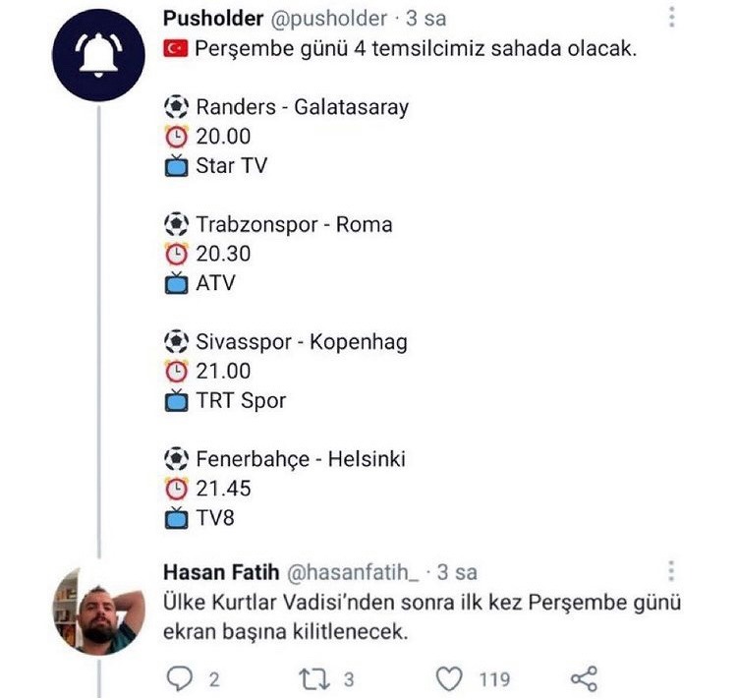737x700 pixels.
Task: Click the Turkish flag emoji
Action: (x=175, y=48)
